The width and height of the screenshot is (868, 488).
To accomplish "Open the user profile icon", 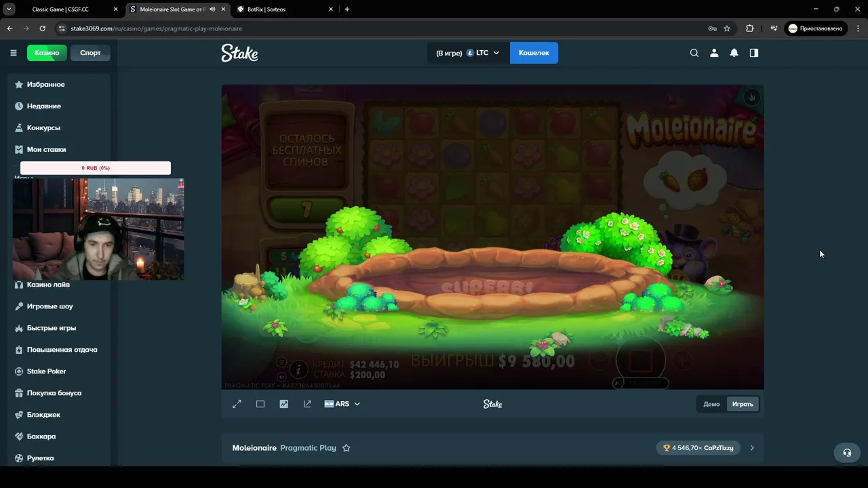I will [x=714, y=53].
